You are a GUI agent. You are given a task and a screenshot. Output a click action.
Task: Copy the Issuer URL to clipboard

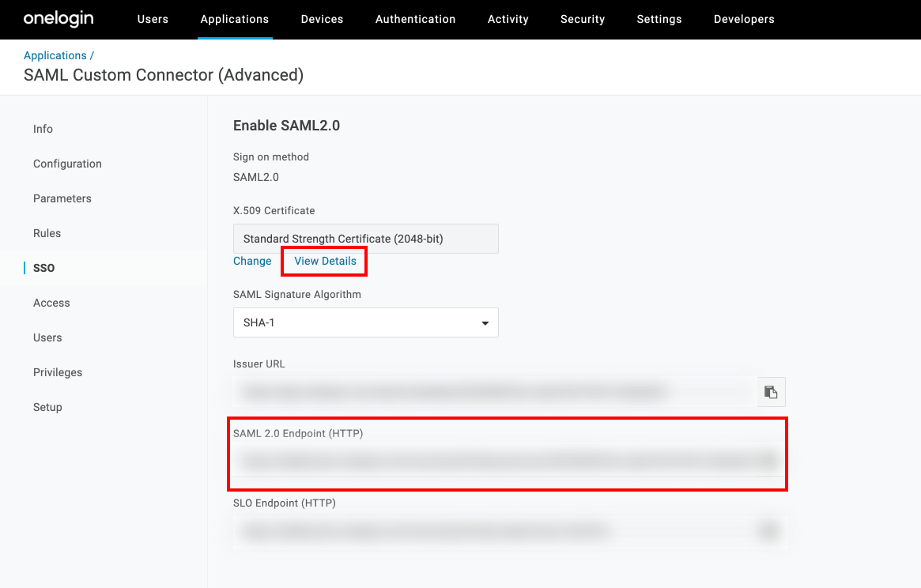tap(771, 392)
